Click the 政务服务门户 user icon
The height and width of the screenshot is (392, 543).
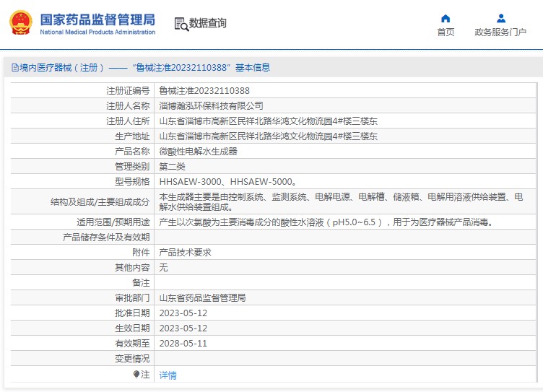[500, 18]
